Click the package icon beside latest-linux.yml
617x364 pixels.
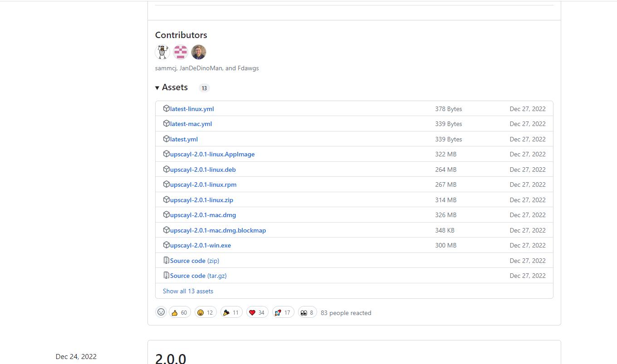click(x=166, y=109)
